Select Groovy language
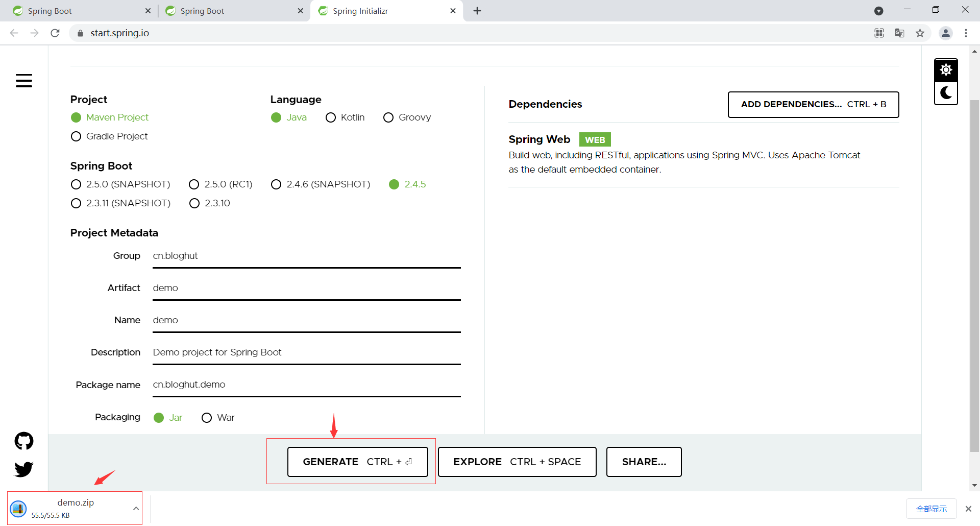Screen dimensions: 980x526 407,117
